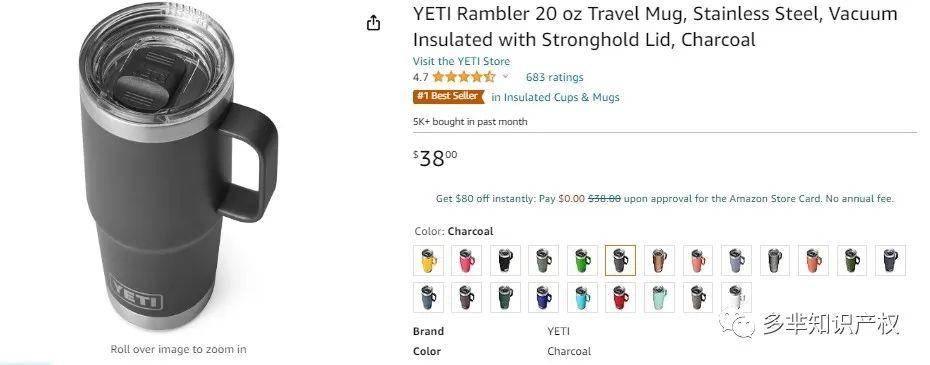Open the 683 ratings link
This screenshot has height=365, width=930.
555,77
